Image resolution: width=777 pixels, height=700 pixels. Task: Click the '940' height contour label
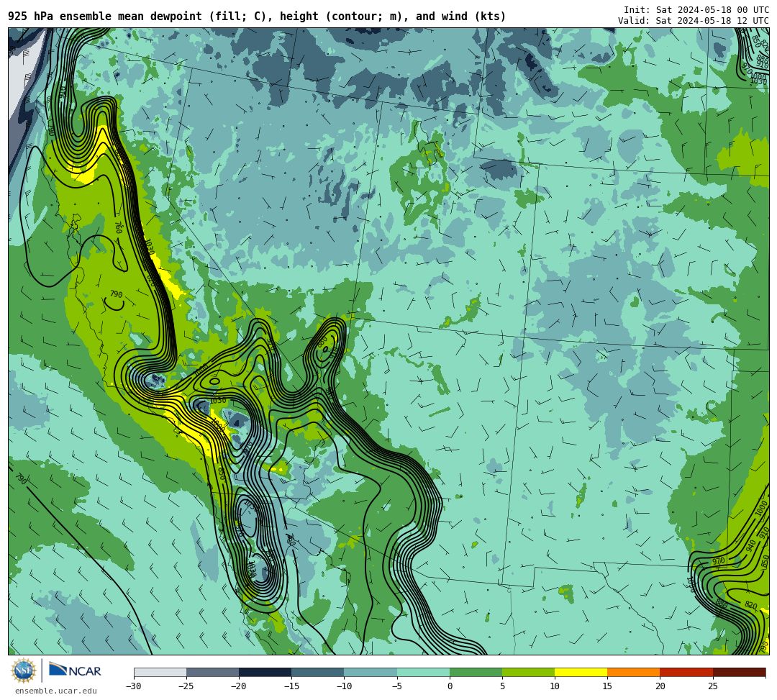click(x=751, y=545)
